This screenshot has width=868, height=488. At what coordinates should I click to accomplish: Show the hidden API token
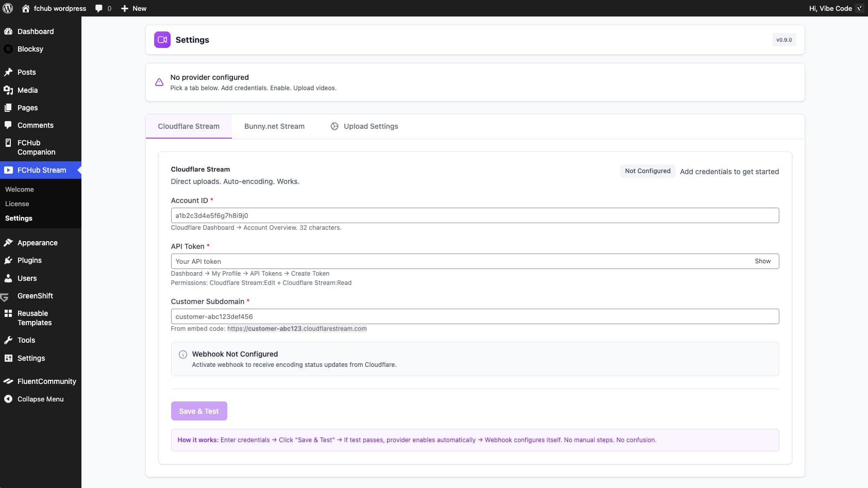pyautogui.click(x=762, y=261)
